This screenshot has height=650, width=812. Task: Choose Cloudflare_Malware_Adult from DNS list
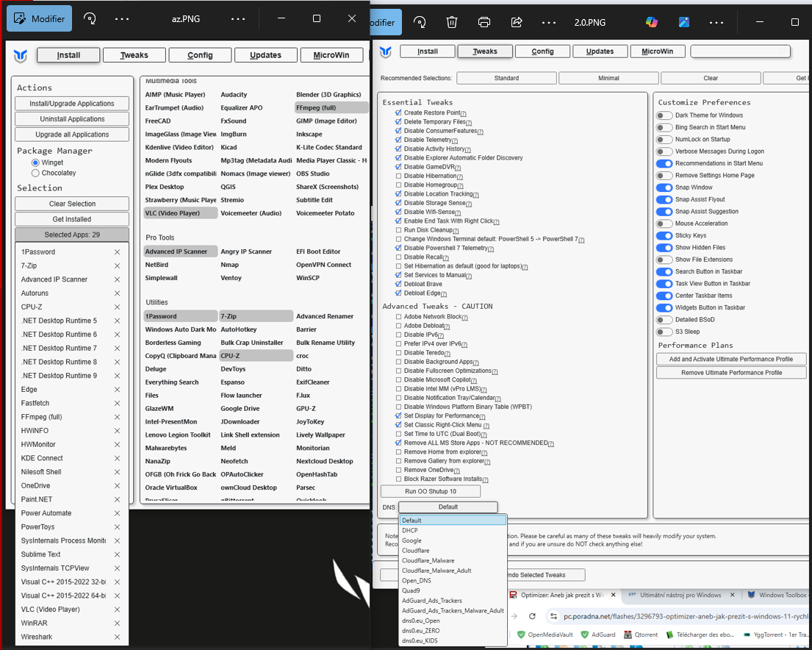point(436,571)
